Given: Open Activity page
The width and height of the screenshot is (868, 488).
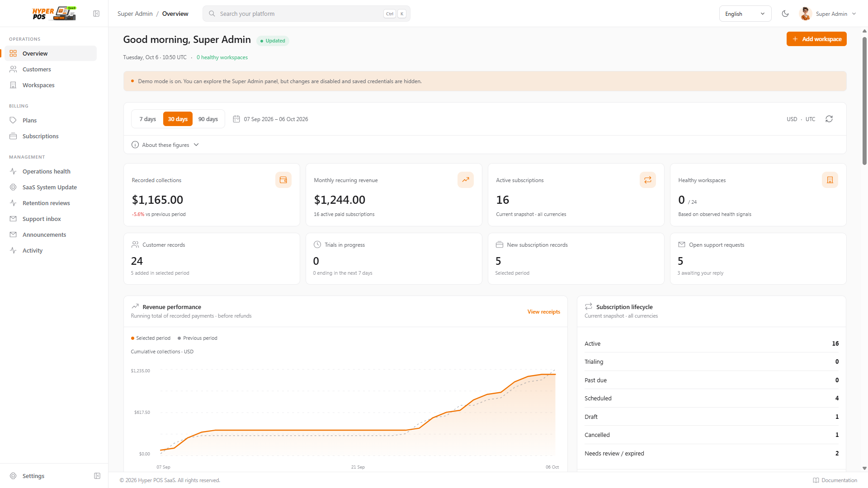Looking at the screenshot, I should pyautogui.click(x=51, y=250).
